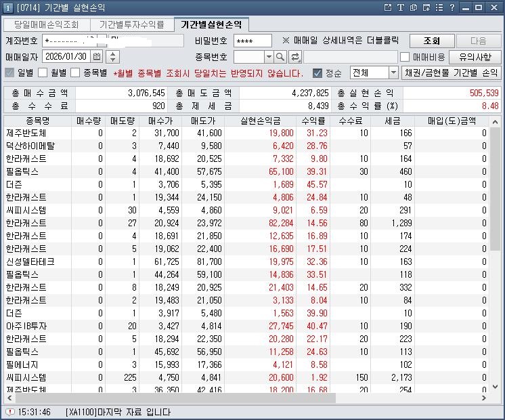
Task: Switch to 기간별투자수익률 tab
Action: (132, 25)
